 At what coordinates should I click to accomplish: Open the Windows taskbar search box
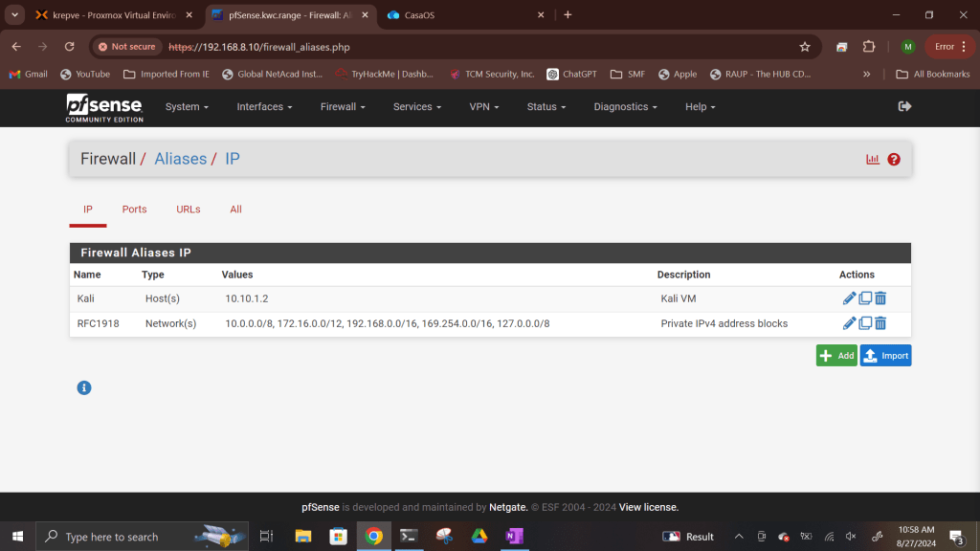(124, 537)
